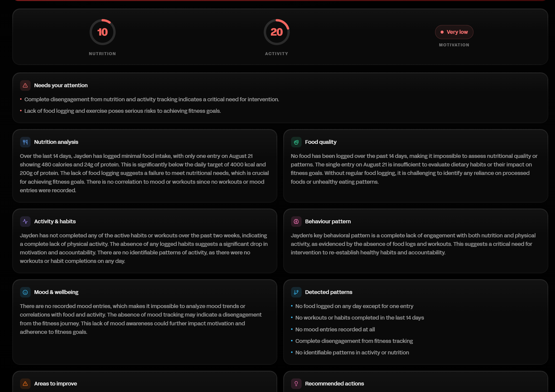Screen dimensions: 555x392
Task: Click the Nutrition analysis heading
Action: click(56, 142)
